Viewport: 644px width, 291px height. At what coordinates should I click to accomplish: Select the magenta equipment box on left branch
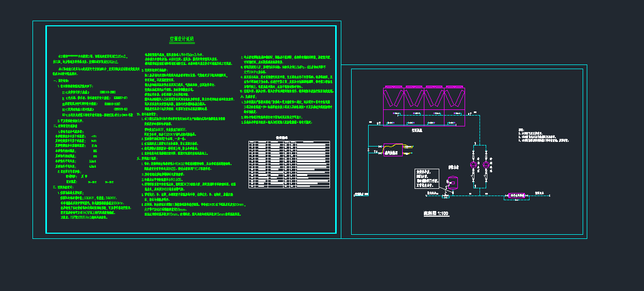coord(393,150)
